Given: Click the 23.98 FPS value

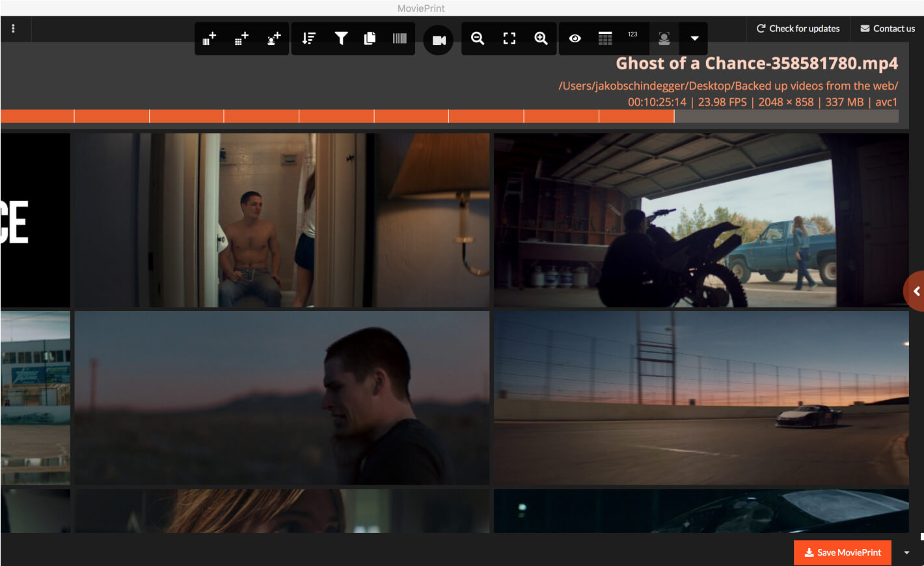Looking at the screenshot, I should (722, 102).
